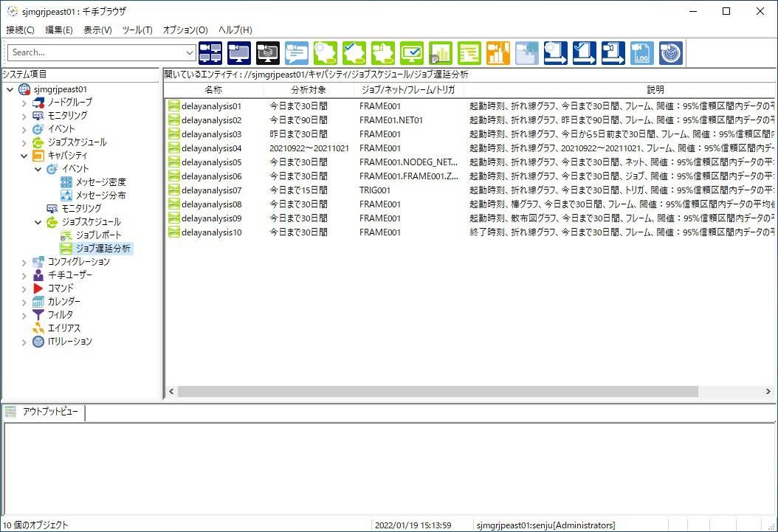Viewport: 778px width, 532px height.
Task: Expand the コンフィグレーション tree node
Action: [x=24, y=262]
